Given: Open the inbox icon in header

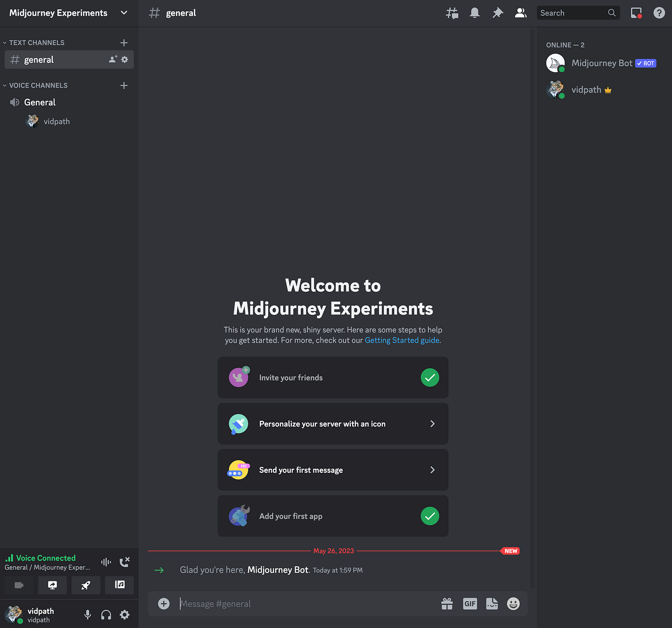Looking at the screenshot, I should (x=636, y=13).
